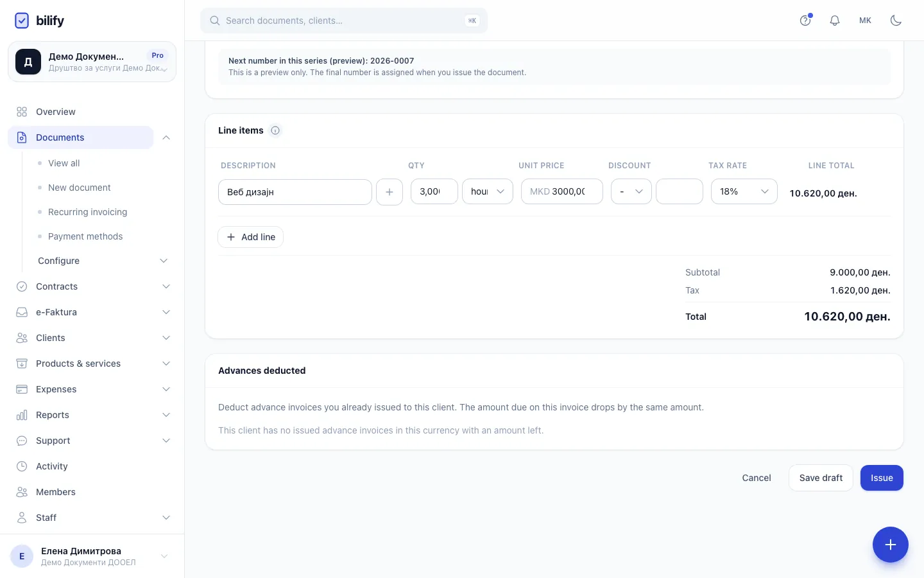This screenshot has width=924, height=578.
Task: Click the blue Issue button
Action: (x=882, y=478)
